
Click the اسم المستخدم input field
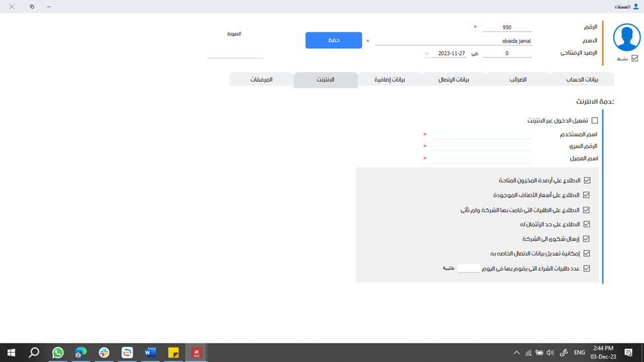[482, 134]
